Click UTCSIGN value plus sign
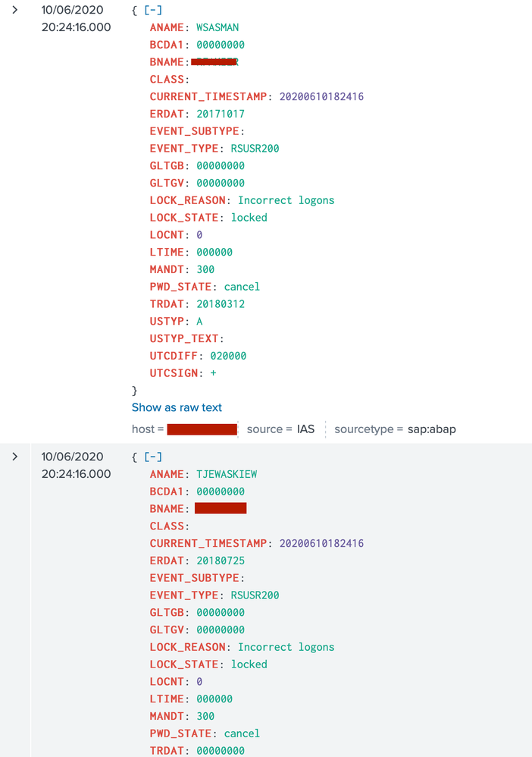This screenshot has width=532, height=757. [213, 373]
